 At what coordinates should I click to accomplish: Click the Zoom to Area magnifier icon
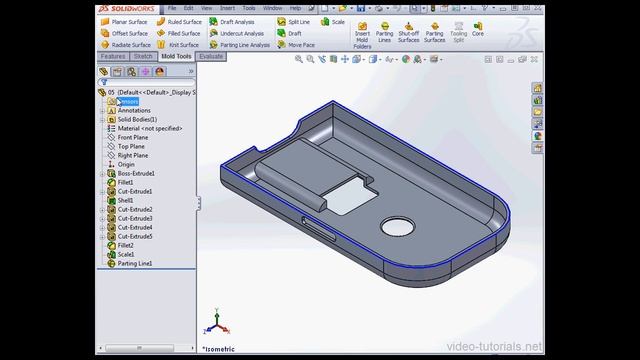point(310,59)
